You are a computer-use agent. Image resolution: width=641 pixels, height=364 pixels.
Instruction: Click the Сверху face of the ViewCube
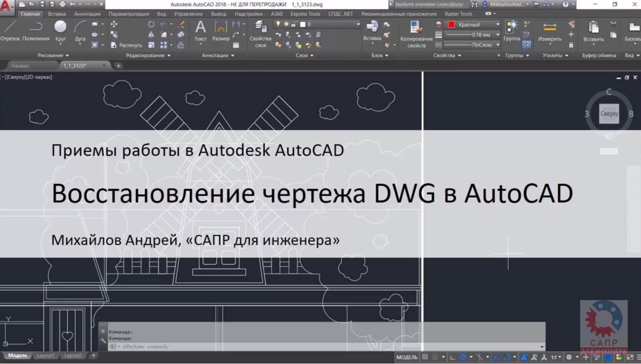coord(609,114)
